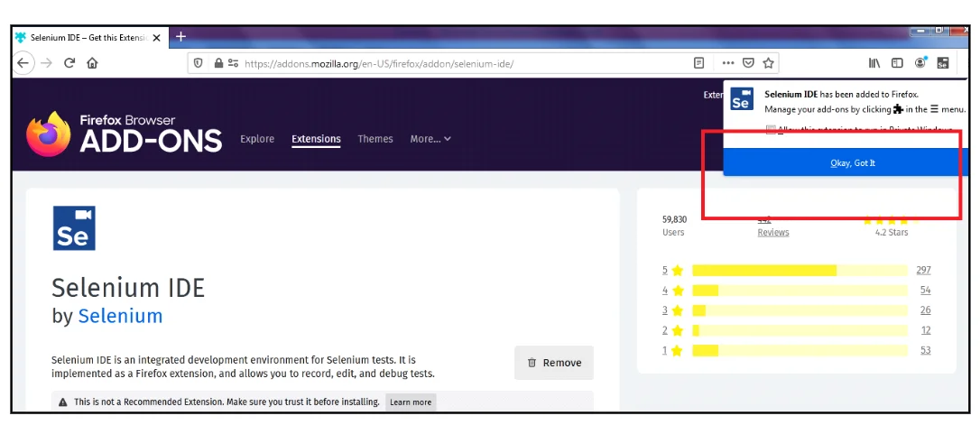Screen dimensions: 980x425
Task: Open the Reviews link
Action: click(773, 232)
